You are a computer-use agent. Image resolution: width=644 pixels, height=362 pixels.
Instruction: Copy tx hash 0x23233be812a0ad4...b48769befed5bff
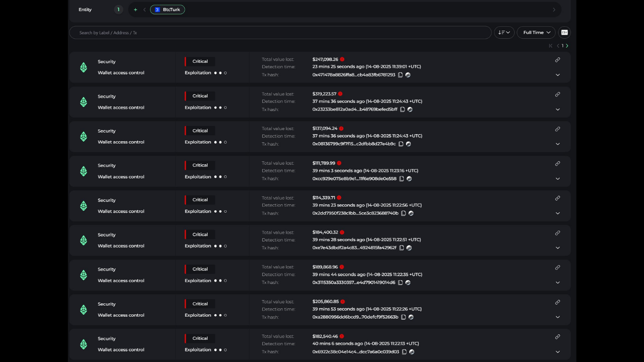coord(403,110)
